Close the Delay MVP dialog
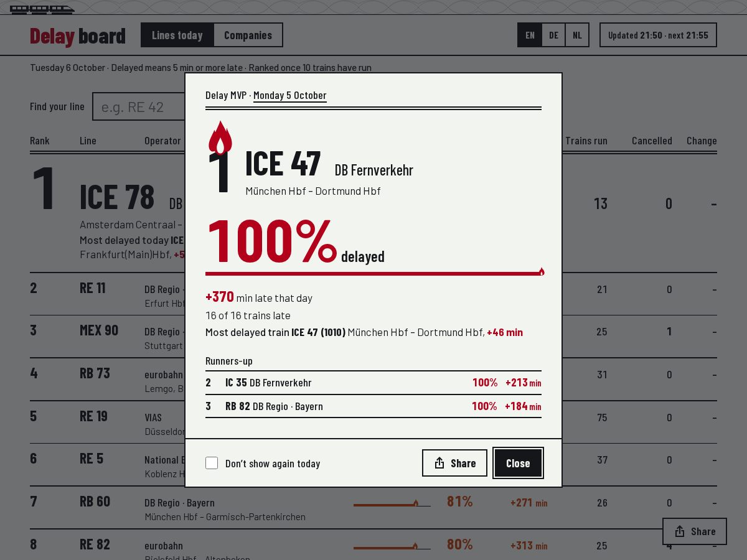This screenshot has width=747, height=560. click(518, 463)
